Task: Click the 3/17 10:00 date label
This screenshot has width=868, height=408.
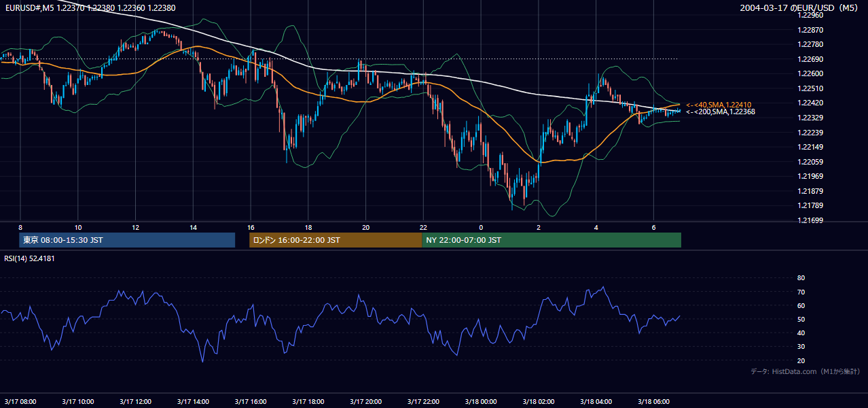Action: 77,401
